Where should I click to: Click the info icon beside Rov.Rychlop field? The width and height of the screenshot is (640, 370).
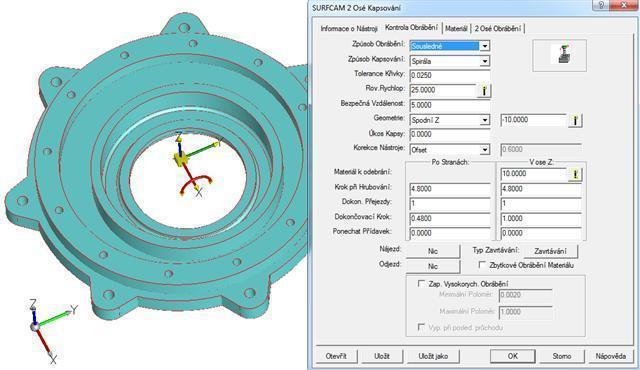pos(484,90)
